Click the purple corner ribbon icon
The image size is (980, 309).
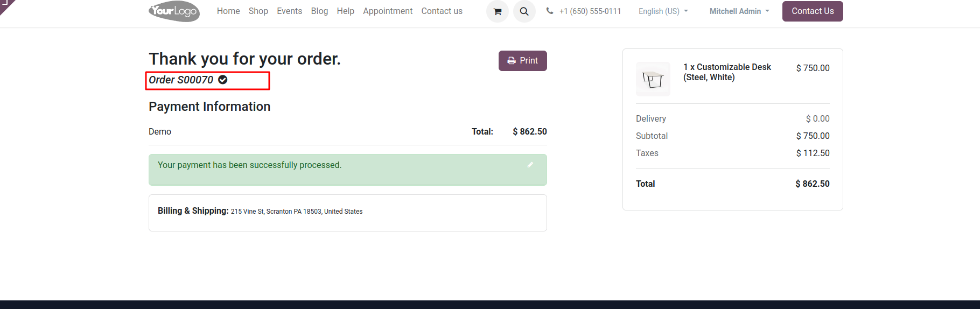[6, 5]
